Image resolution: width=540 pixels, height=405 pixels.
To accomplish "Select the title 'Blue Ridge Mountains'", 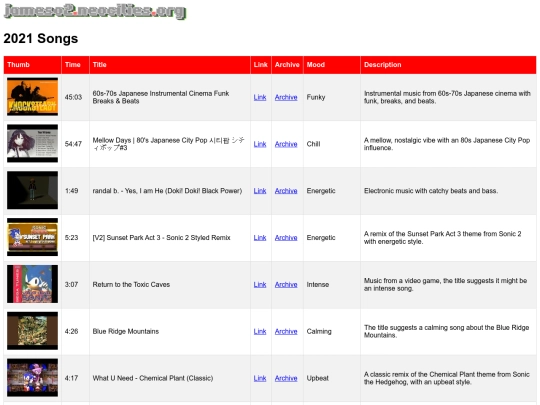I will click(126, 331).
